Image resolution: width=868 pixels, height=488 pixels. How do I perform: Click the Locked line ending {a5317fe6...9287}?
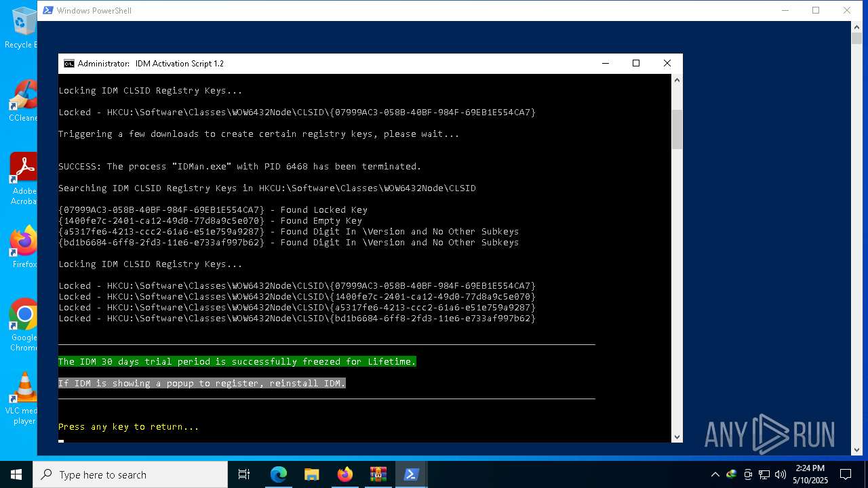click(297, 307)
